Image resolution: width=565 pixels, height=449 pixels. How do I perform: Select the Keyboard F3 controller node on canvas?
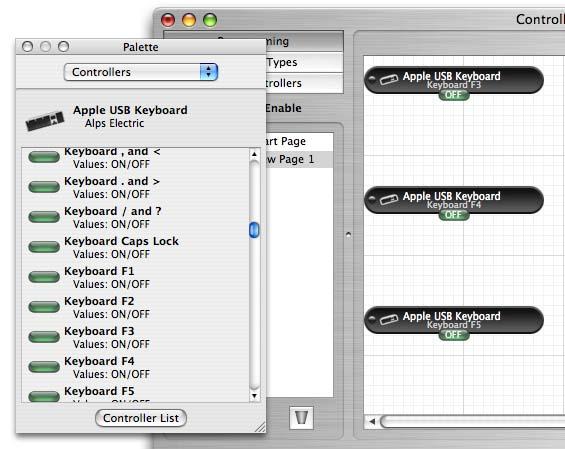[454, 80]
